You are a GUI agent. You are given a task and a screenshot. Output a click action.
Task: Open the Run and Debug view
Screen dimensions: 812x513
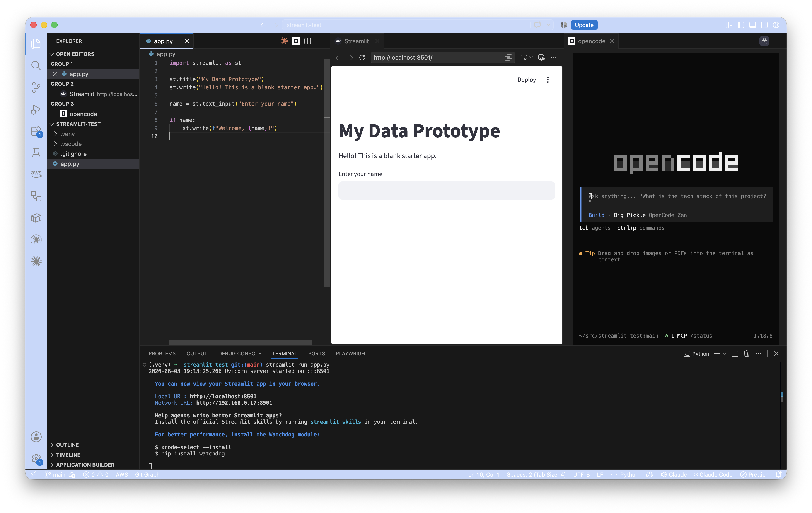click(x=36, y=110)
